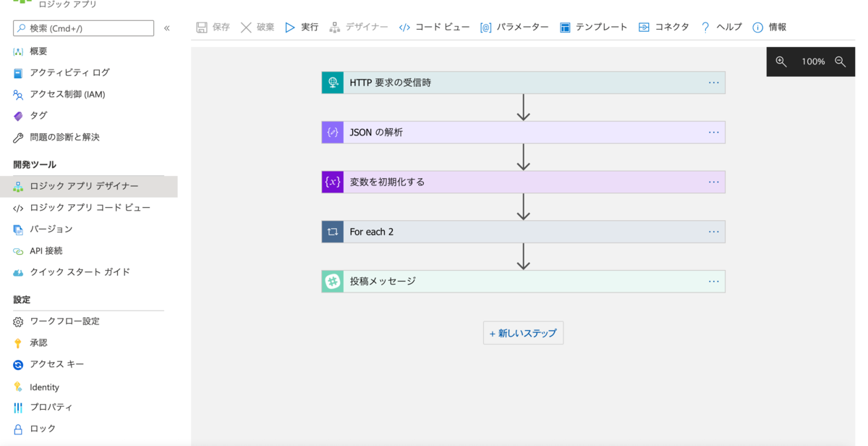Click the HTTP request trigger icon
868x446 pixels.
[x=333, y=83]
